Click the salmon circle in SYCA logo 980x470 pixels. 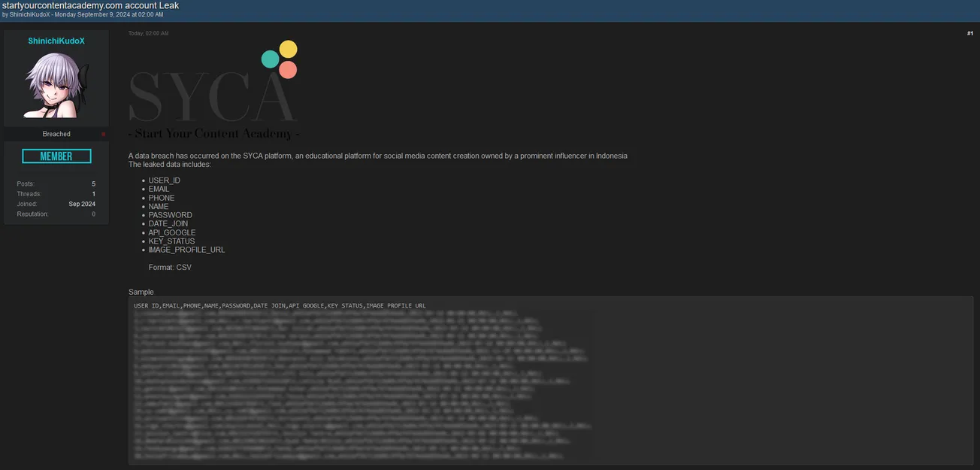[288, 70]
